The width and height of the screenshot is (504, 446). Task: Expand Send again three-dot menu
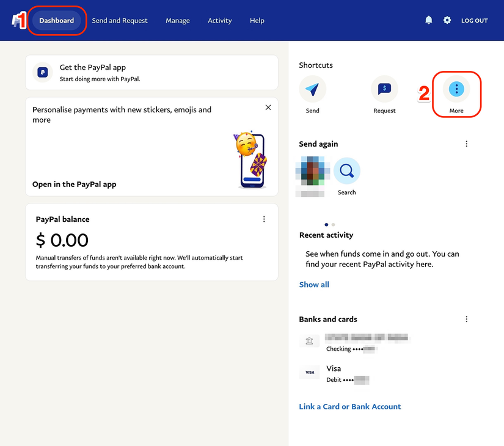pos(466,144)
